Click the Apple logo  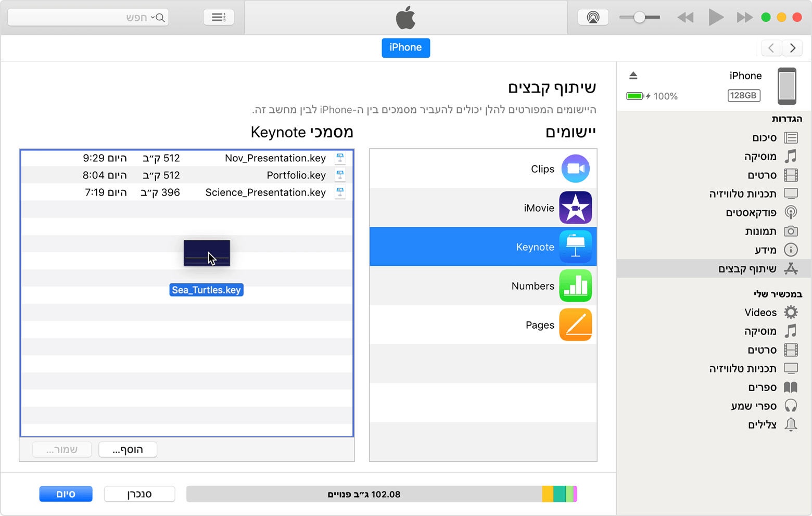tap(405, 18)
